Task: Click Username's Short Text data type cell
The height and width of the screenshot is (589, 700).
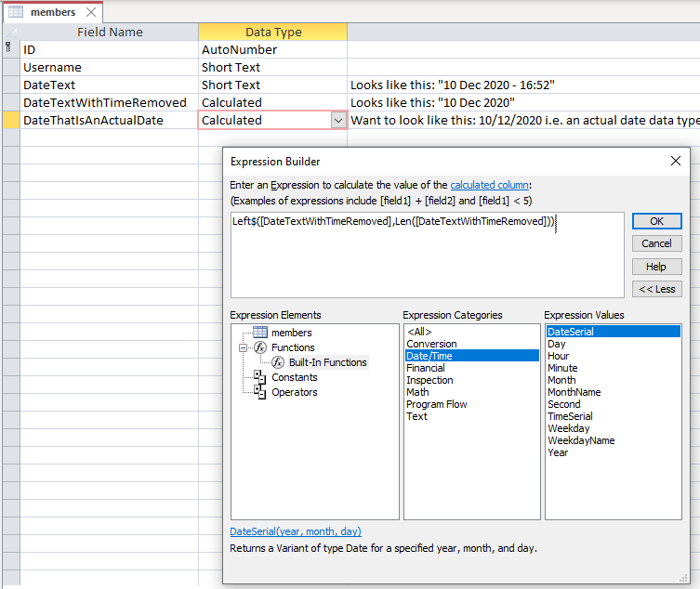Action: click(x=272, y=68)
